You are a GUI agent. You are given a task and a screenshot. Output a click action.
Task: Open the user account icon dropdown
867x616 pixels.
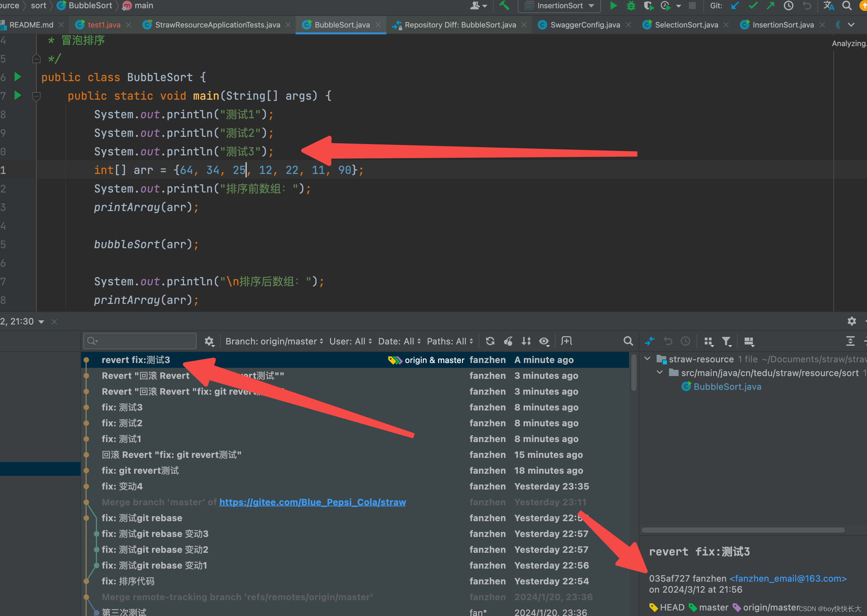coord(478,6)
